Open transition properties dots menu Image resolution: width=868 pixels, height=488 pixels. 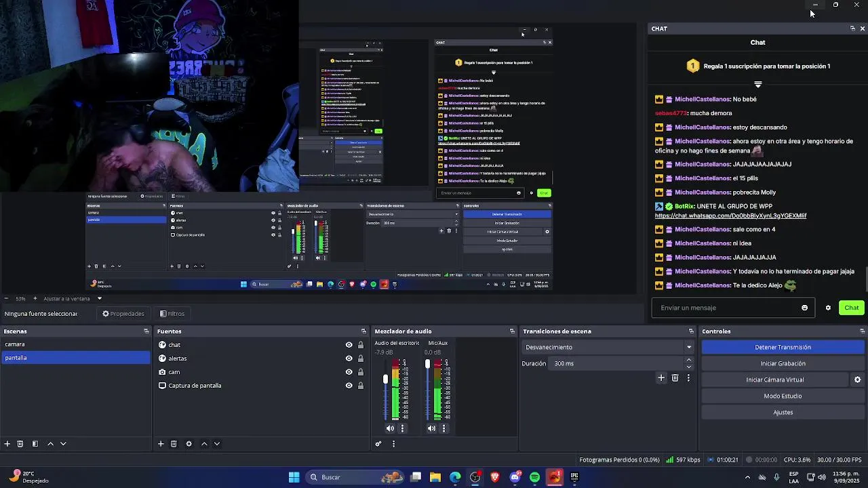(688, 378)
